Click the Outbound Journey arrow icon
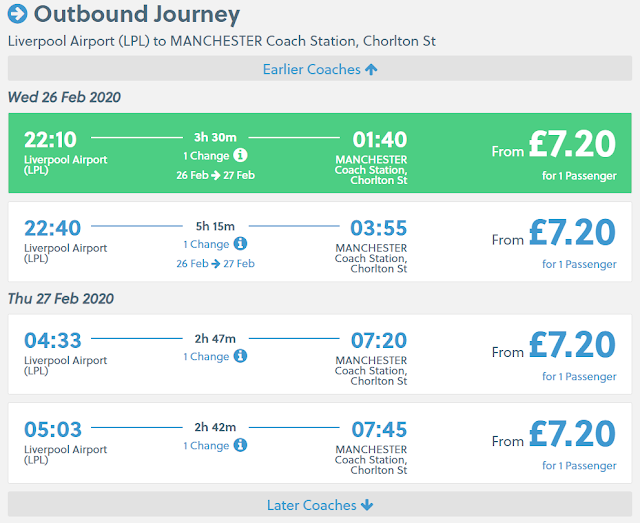The width and height of the screenshot is (640, 523). (18, 15)
